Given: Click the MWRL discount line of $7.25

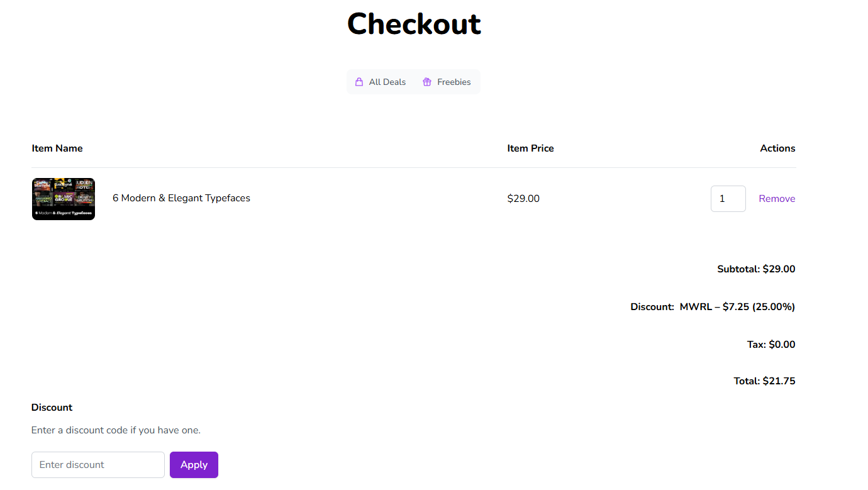Looking at the screenshot, I should click(x=713, y=307).
